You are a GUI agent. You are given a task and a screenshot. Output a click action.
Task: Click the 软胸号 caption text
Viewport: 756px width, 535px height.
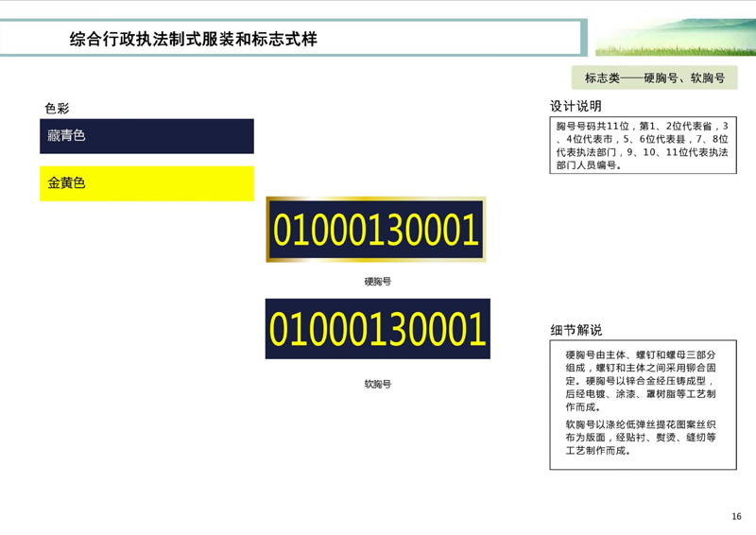pyautogui.click(x=377, y=384)
